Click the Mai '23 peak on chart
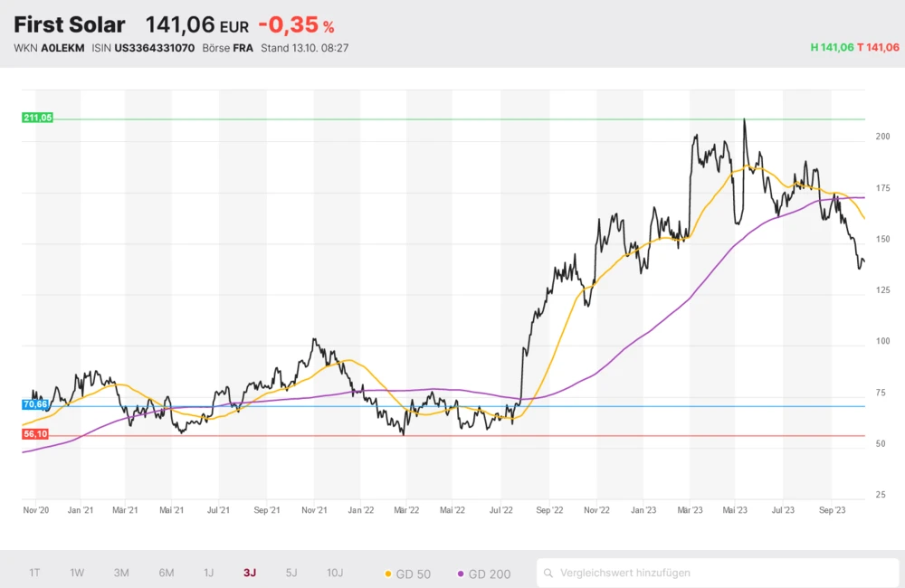 click(x=744, y=120)
